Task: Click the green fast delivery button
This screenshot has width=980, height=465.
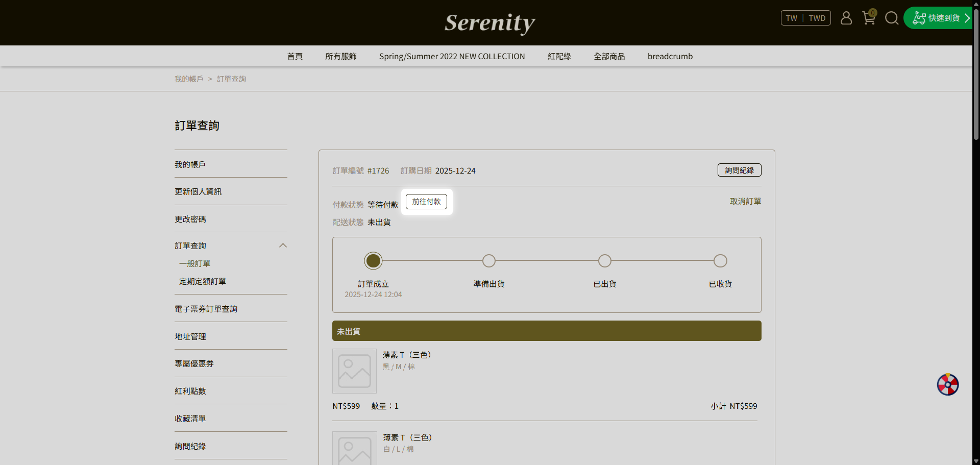Action: [939, 18]
